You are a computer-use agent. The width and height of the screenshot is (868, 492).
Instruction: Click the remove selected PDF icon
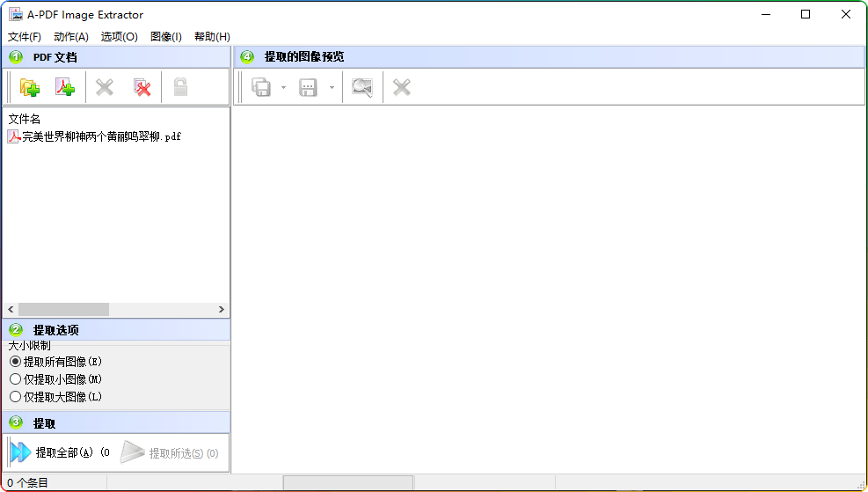pyautogui.click(x=105, y=87)
